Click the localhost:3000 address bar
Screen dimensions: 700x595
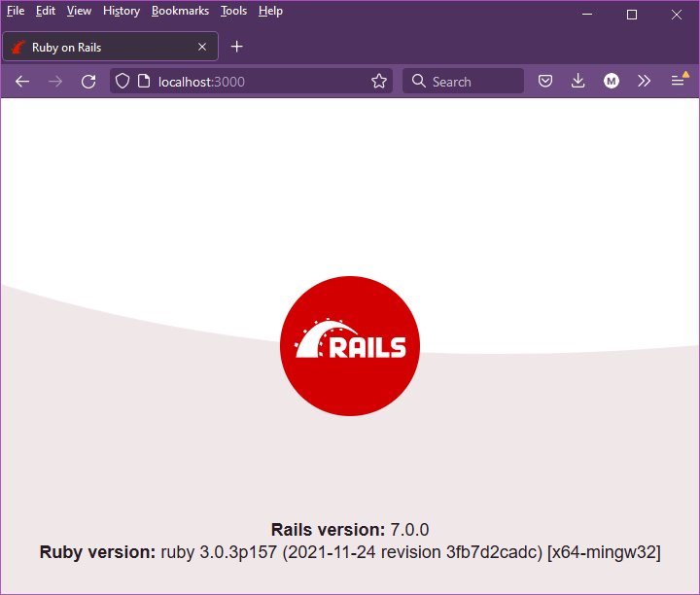(x=253, y=82)
